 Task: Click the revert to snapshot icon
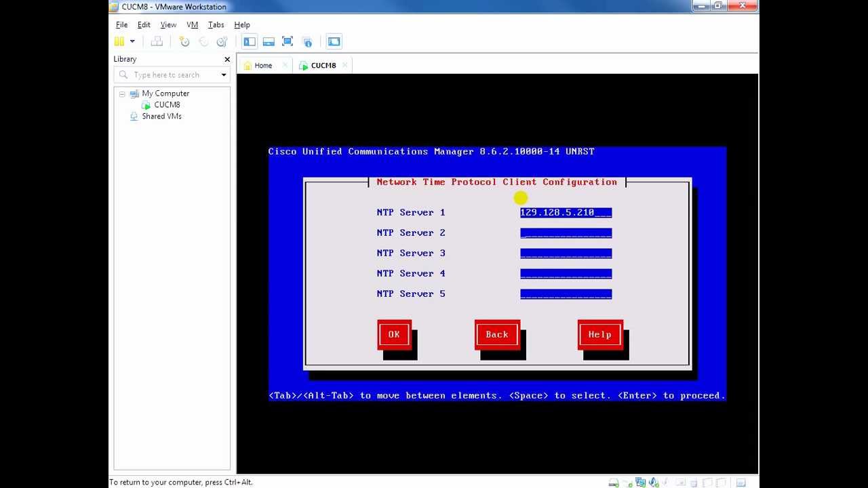coord(203,41)
